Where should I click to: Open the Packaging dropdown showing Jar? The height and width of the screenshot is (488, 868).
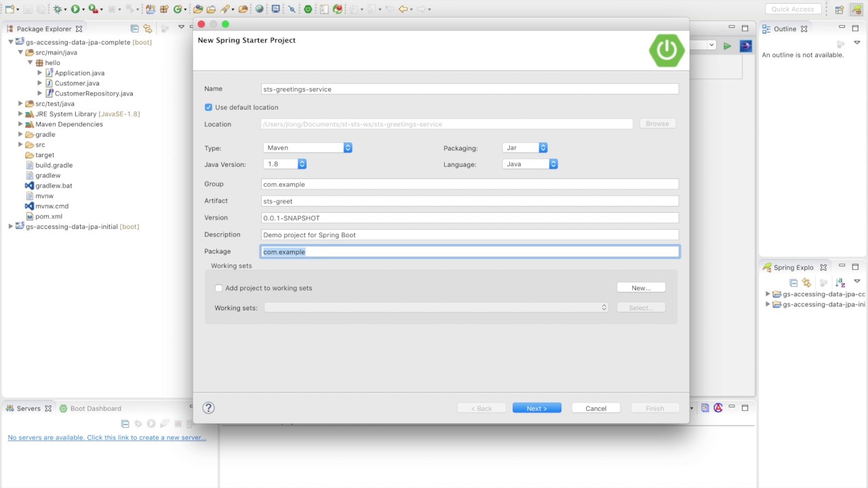(x=525, y=148)
